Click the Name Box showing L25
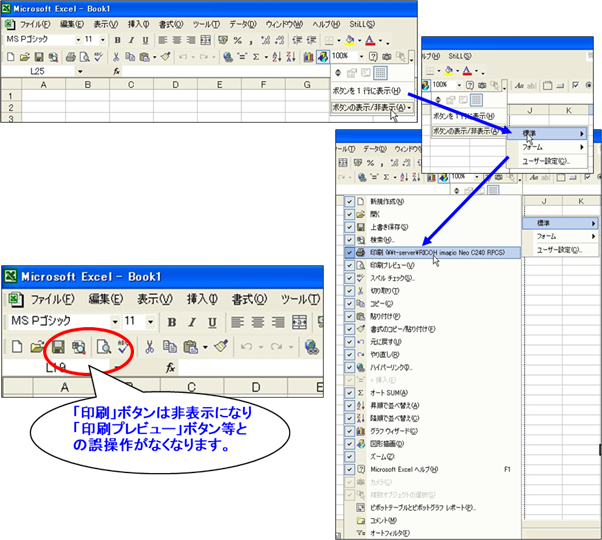This screenshot has width=602, height=540. coord(38,71)
